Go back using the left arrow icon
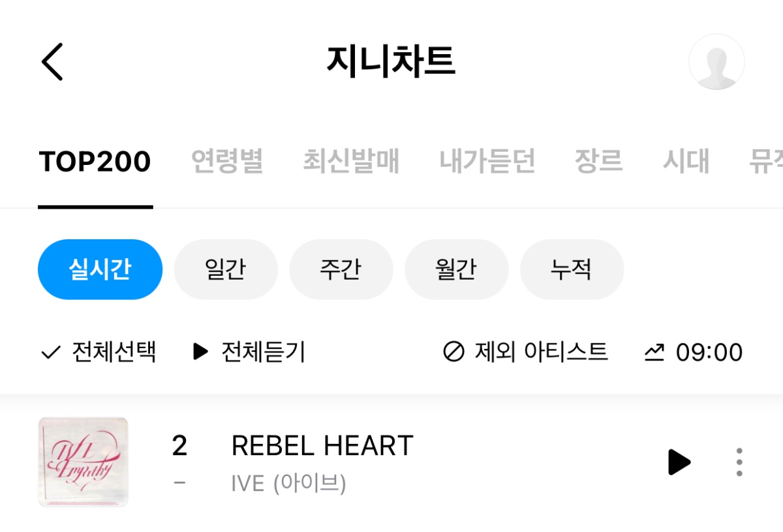The image size is (783, 532). pos(52,62)
